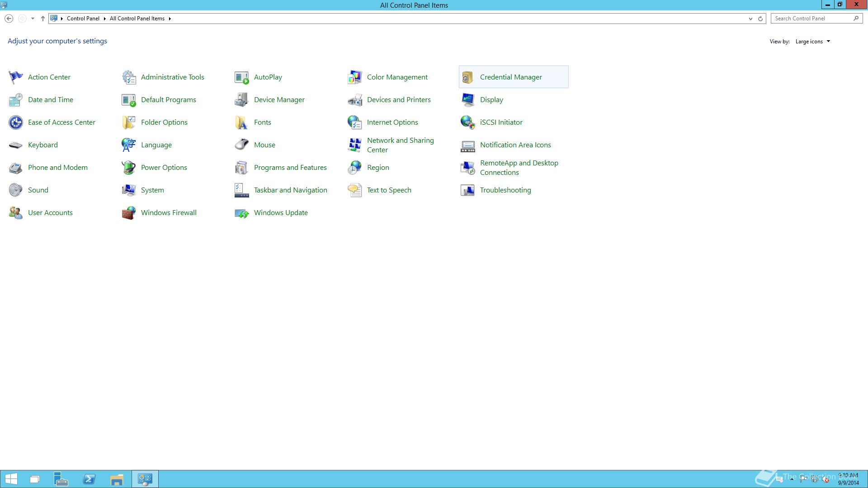Screen dimensions: 868x488
Task: Open Server Manager from the taskbar
Action: tap(61, 479)
